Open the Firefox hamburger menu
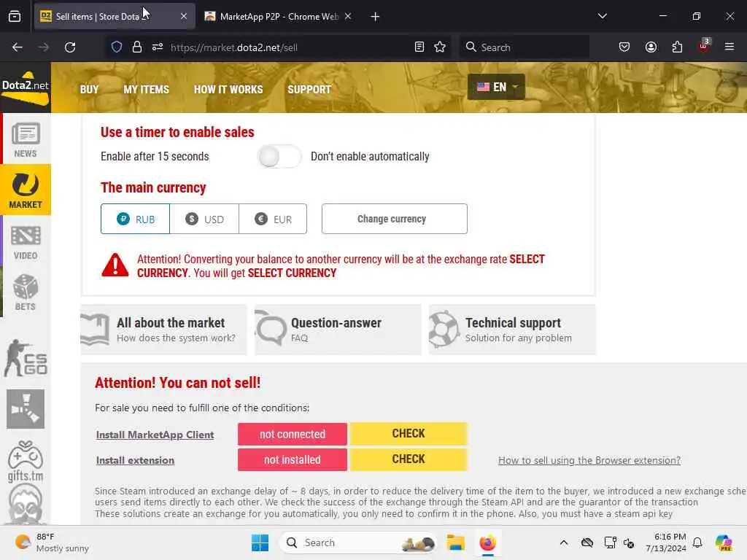The image size is (747, 560). coord(729,47)
